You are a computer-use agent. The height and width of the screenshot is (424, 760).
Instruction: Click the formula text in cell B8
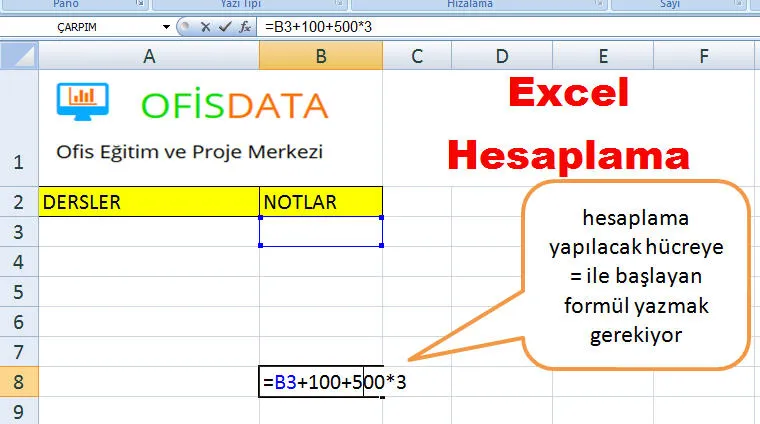(333, 382)
